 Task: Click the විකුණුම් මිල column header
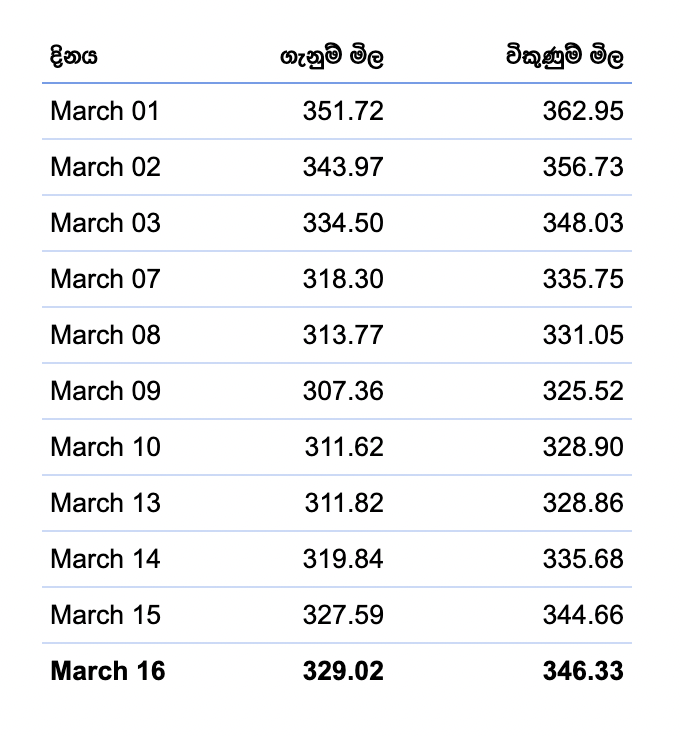[x=565, y=56]
